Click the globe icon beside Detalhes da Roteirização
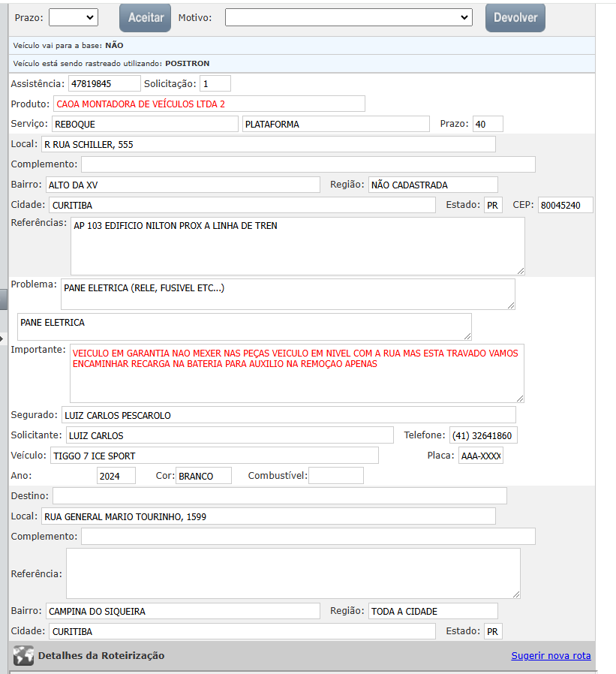 (23, 655)
